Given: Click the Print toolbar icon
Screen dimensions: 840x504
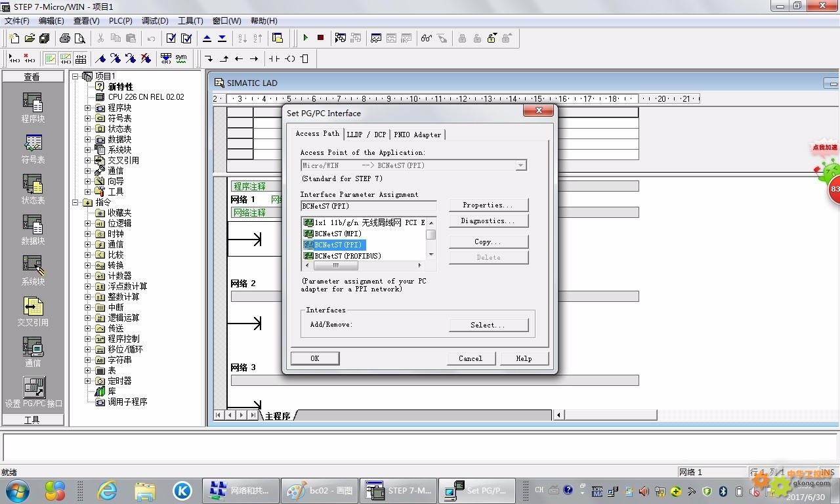Looking at the screenshot, I should [x=65, y=38].
